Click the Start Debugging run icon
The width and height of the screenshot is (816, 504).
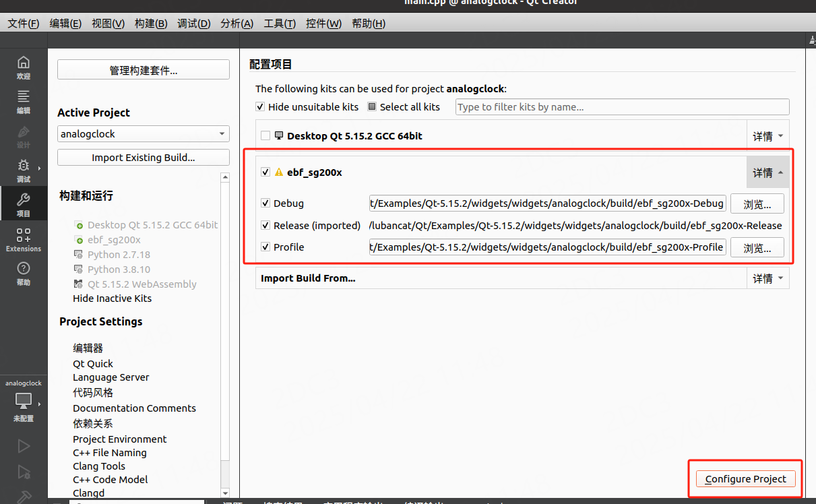click(x=24, y=472)
